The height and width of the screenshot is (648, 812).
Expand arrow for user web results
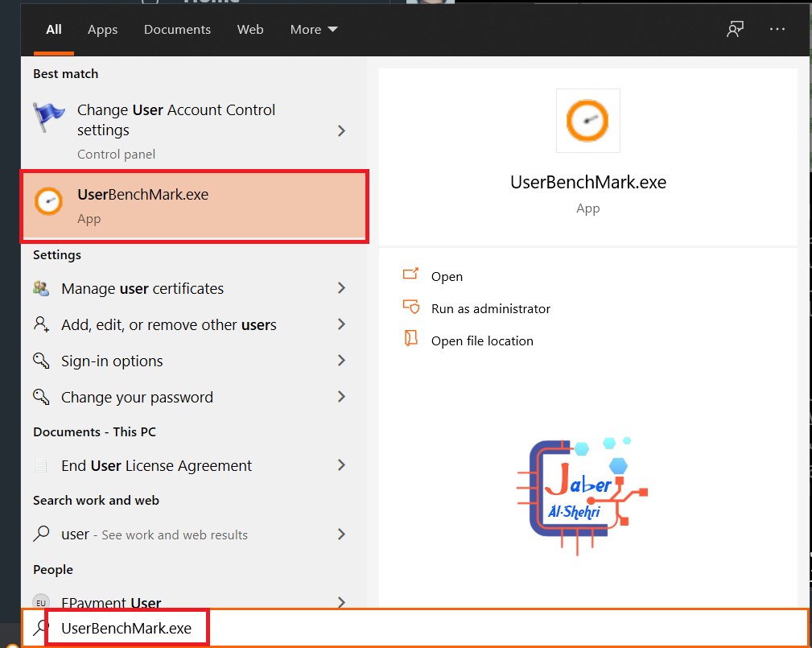tap(341, 534)
